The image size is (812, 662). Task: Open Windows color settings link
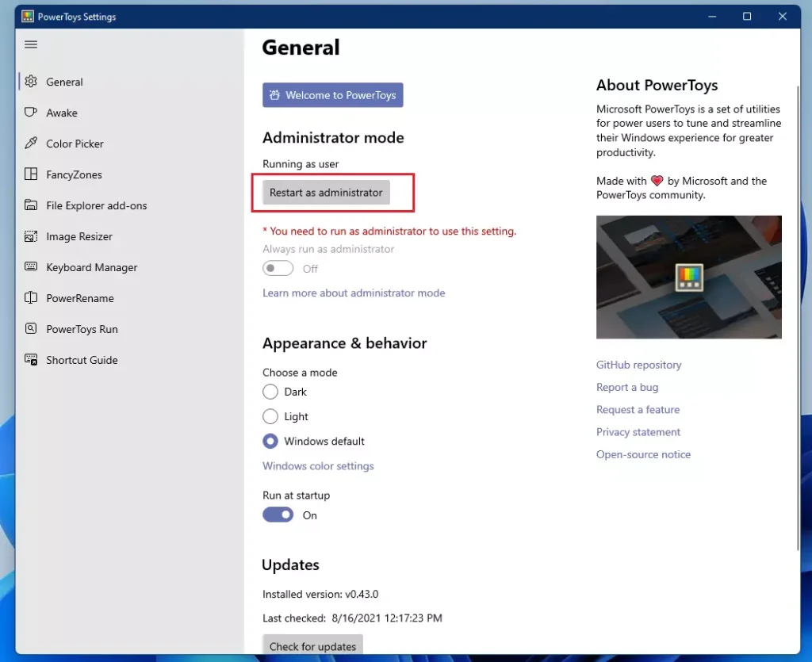point(318,466)
